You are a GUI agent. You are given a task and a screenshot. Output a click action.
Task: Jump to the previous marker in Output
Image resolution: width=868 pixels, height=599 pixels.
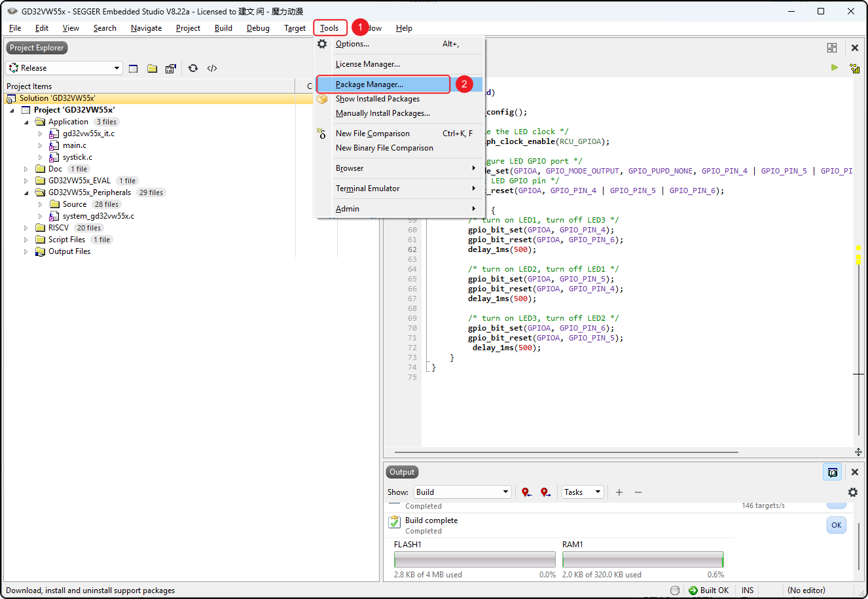[x=526, y=492]
